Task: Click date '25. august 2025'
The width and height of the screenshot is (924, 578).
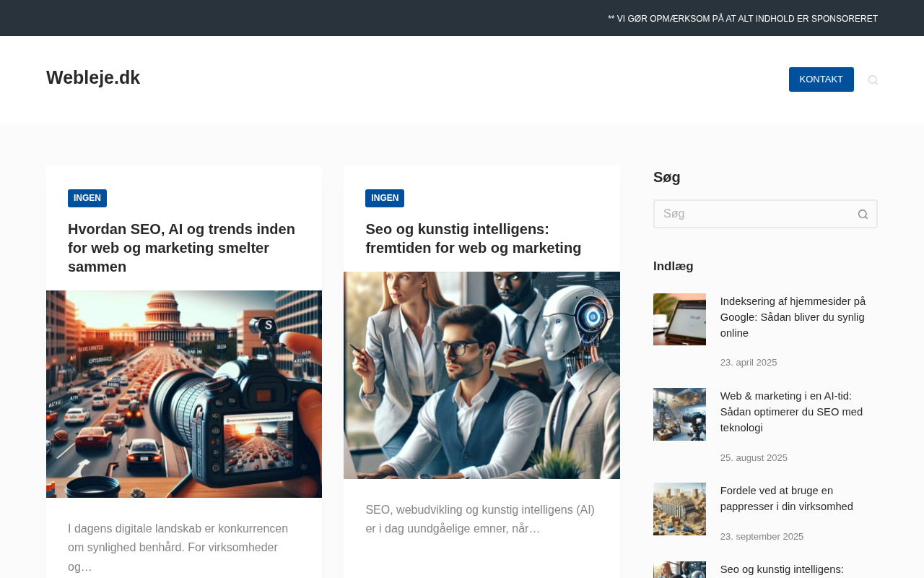Action: pyautogui.click(x=754, y=458)
